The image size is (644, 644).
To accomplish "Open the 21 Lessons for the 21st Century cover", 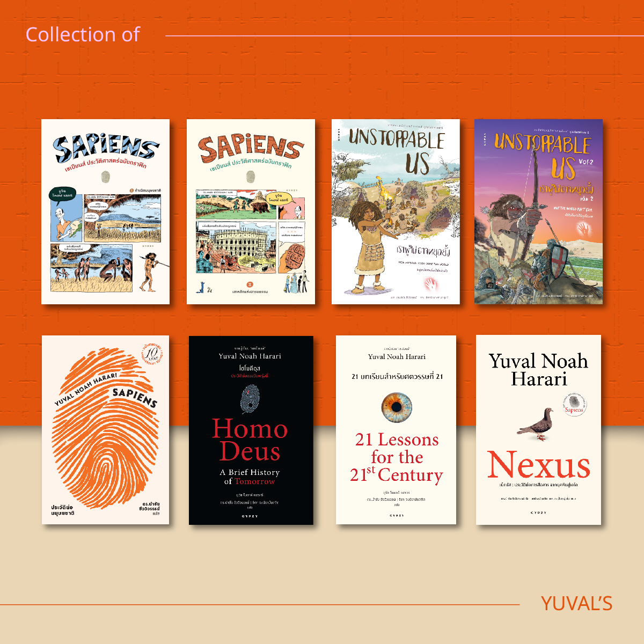I will (396, 430).
